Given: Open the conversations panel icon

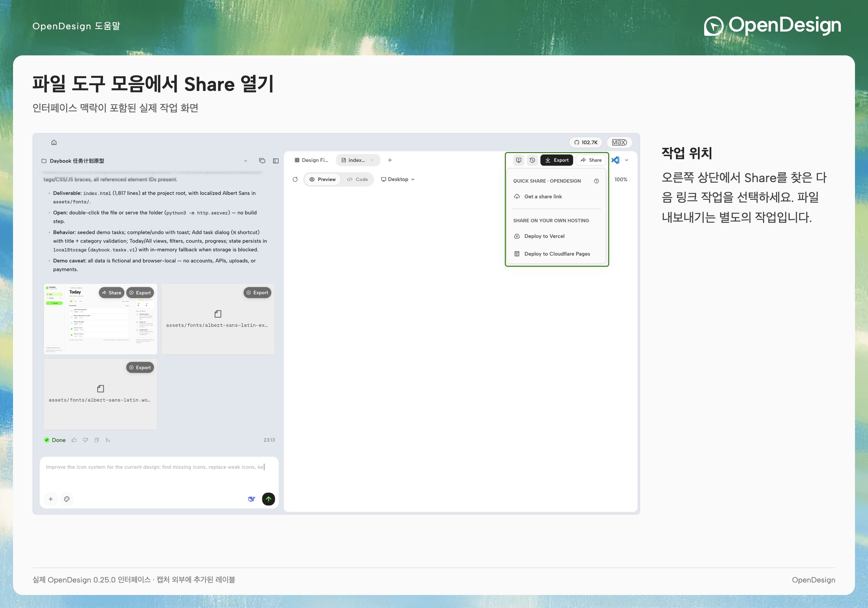Looking at the screenshot, I should (x=262, y=161).
